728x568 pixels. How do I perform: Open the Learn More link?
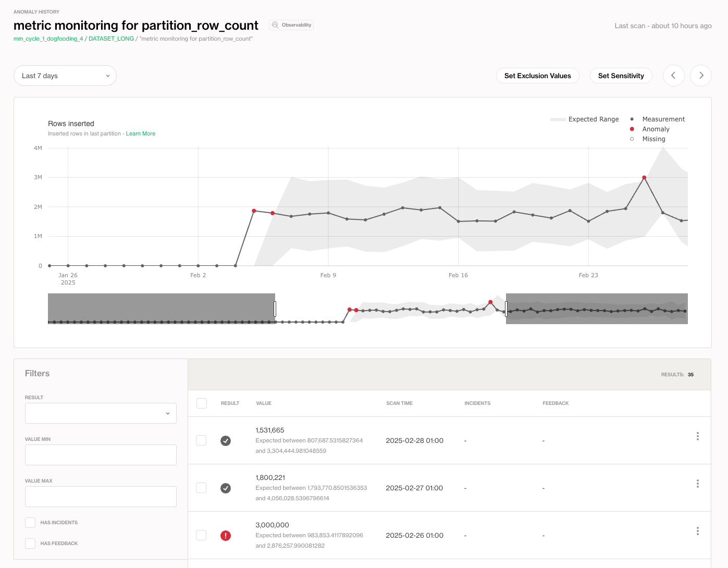coord(141,134)
